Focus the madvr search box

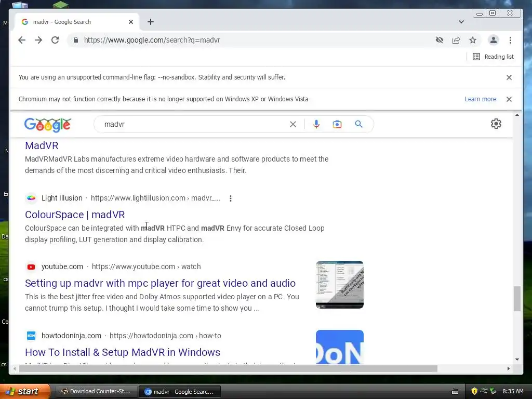193,124
